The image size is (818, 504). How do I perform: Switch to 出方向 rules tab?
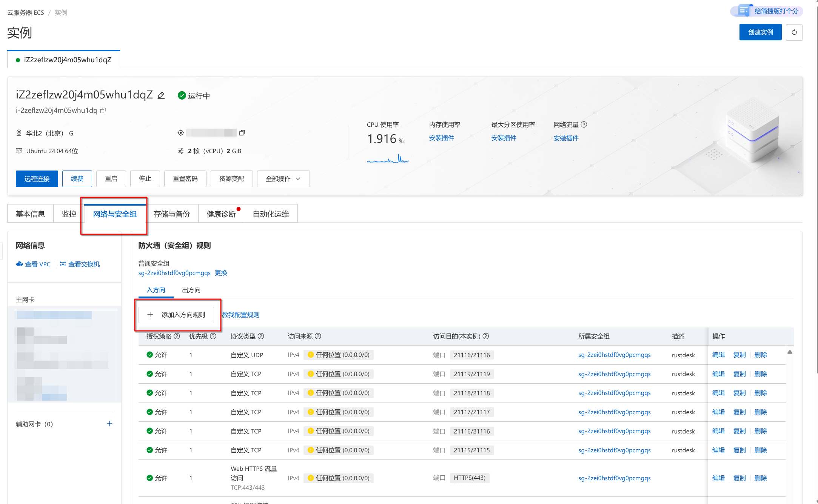click(x=191, y=290)
